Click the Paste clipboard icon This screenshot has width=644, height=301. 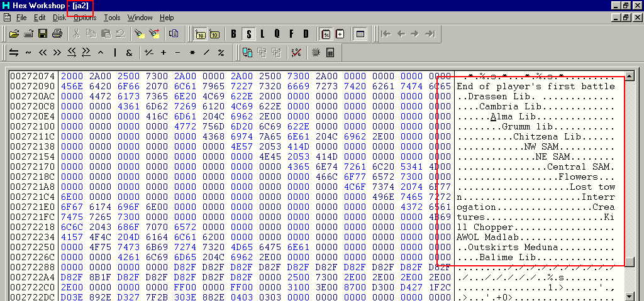(x=106, y=34)
